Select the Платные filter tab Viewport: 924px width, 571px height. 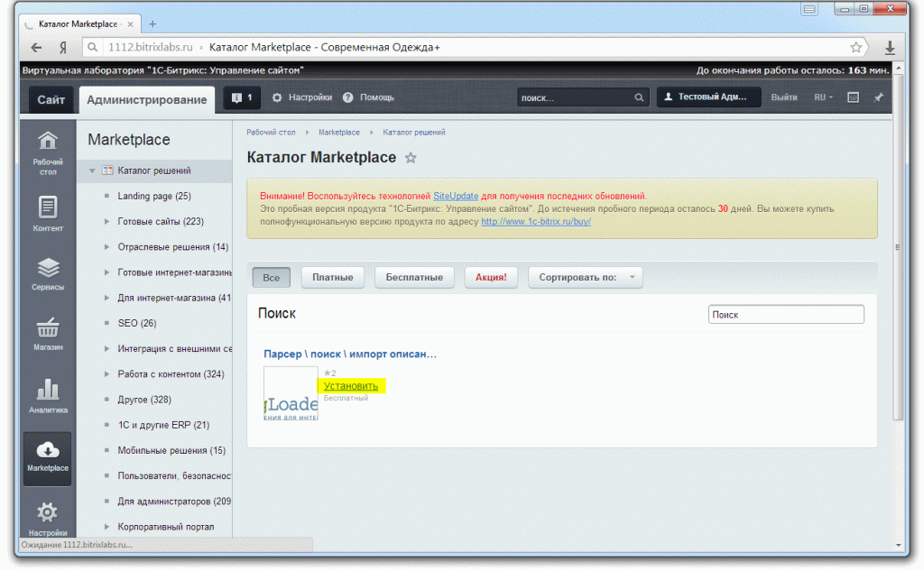tap(333, 277)
